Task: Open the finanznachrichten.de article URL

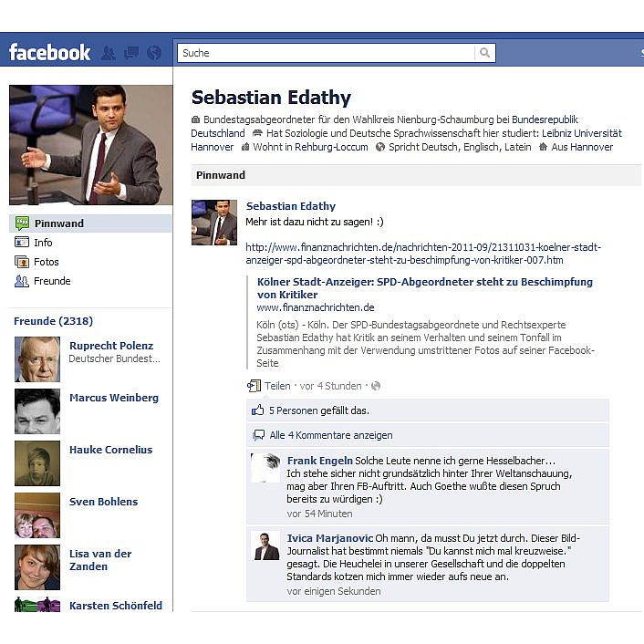Action: tap(423, 254)
